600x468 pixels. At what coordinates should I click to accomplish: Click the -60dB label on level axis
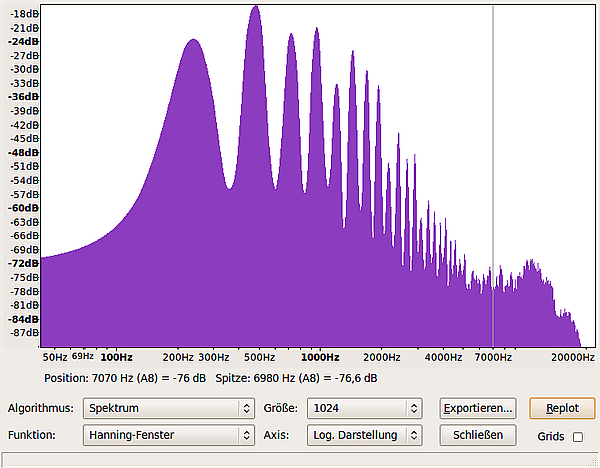24,208
